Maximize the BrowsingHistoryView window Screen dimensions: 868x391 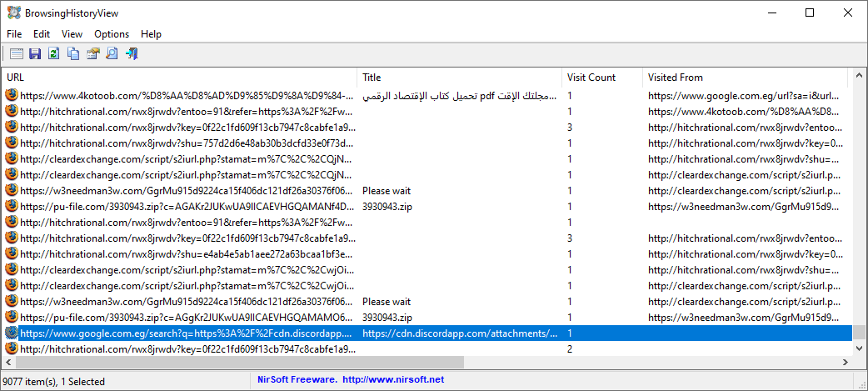click(x=810, y=13)
